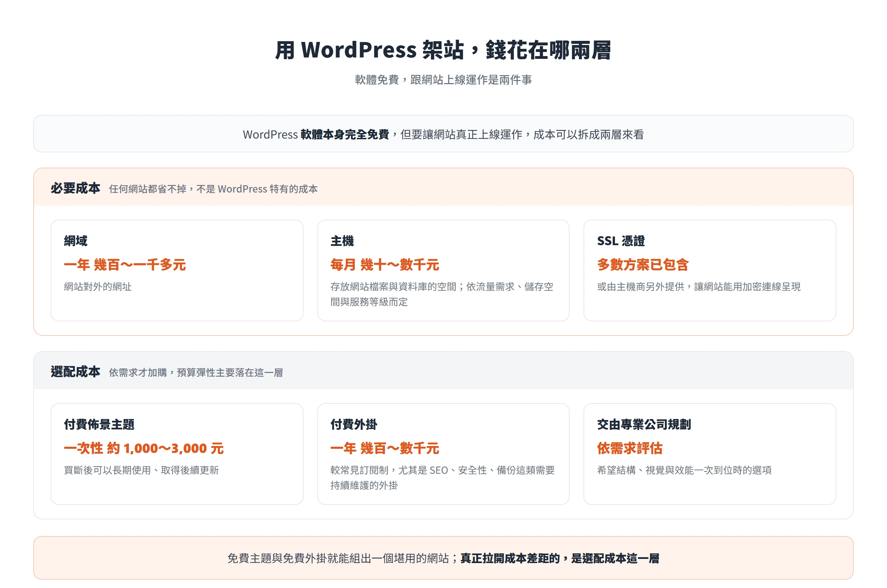Image resolution: width=887 pixels, height=588 pixels.
Task: Click the orange text 依需求評估
Action: click(630, 448)
